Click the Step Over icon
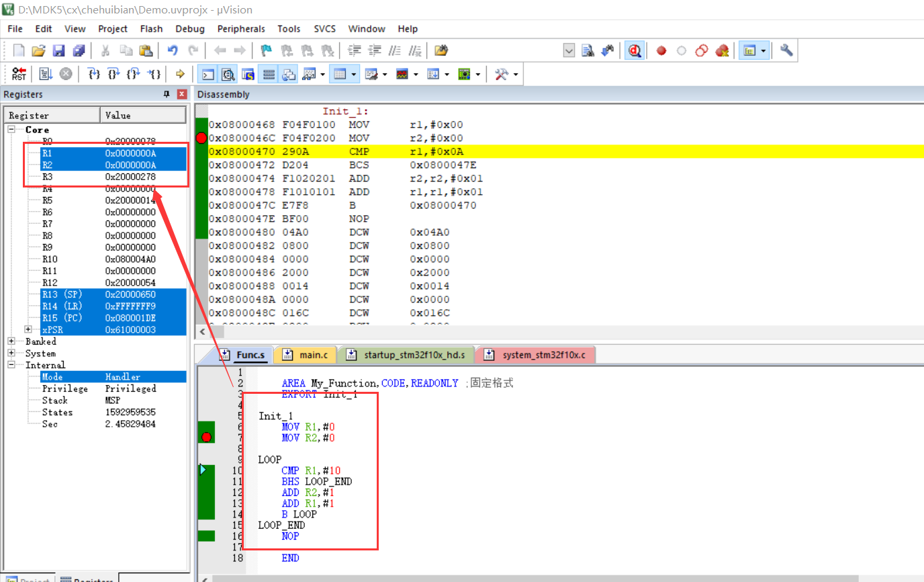The height and width of the screenshot is (582, 924). tap(114, 74)
